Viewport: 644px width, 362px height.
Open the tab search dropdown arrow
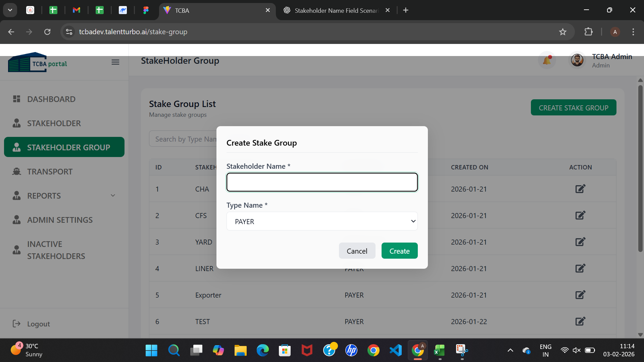pos(10,10)
